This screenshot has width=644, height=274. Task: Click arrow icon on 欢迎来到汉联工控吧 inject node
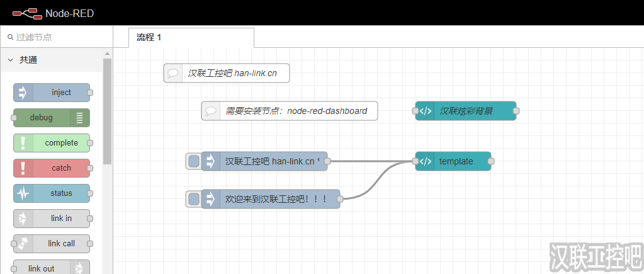click(x=211, y=199)
